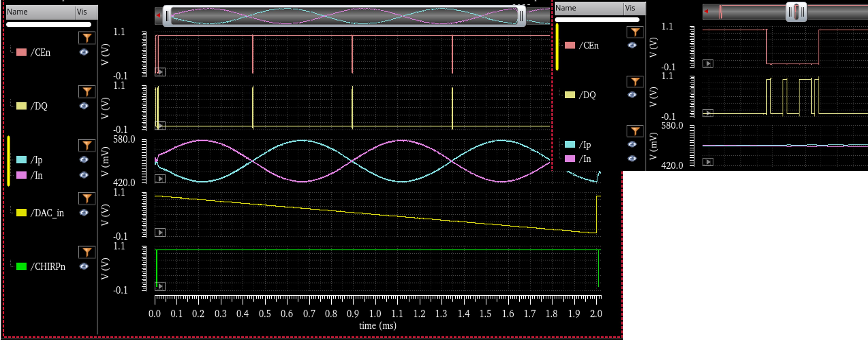868x340 pixels.
Task: Click the filter funnel icon for /Ip strip in left panel
Action: pos(87,145)
